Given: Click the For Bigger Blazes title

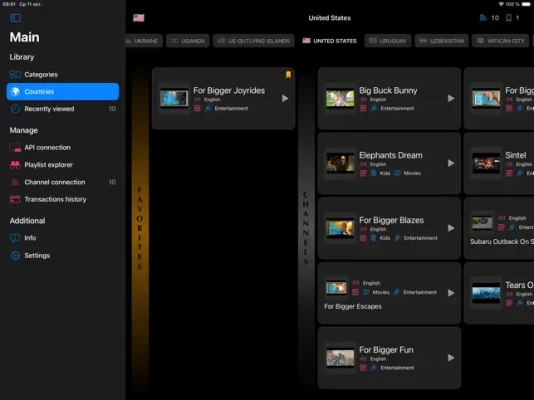Looking at the screenshot, I should pos(391,220).
